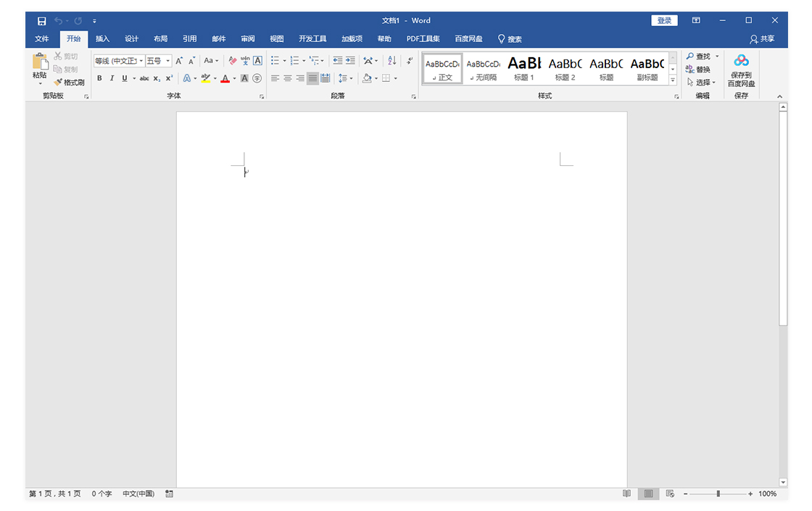Click the Login (登录) button
The width and height of the screenshot is (812, 511).
coord(664,20)
